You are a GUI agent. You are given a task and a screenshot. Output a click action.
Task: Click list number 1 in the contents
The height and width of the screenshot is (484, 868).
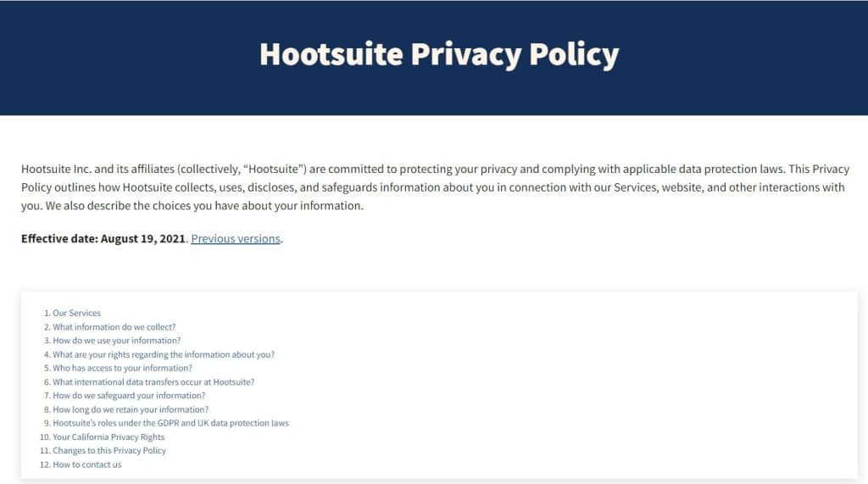47,313
